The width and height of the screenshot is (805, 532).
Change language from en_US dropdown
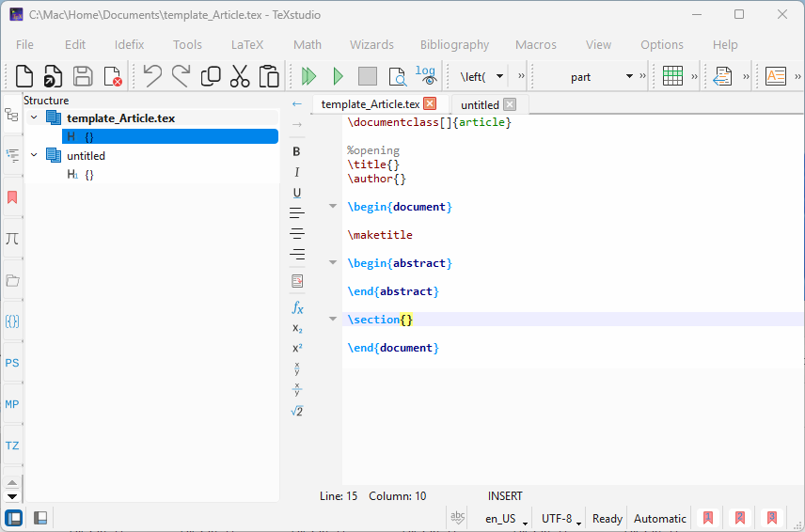coord(506,519)
